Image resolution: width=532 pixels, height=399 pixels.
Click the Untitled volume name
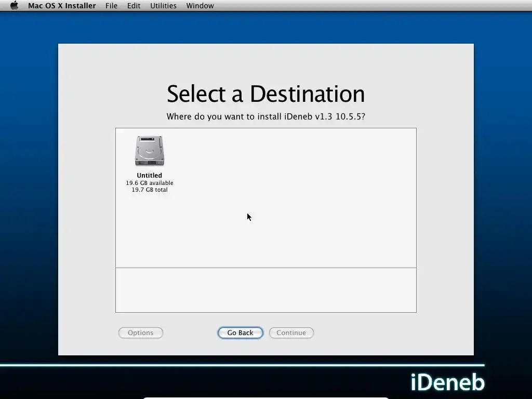tap(149, 176)
